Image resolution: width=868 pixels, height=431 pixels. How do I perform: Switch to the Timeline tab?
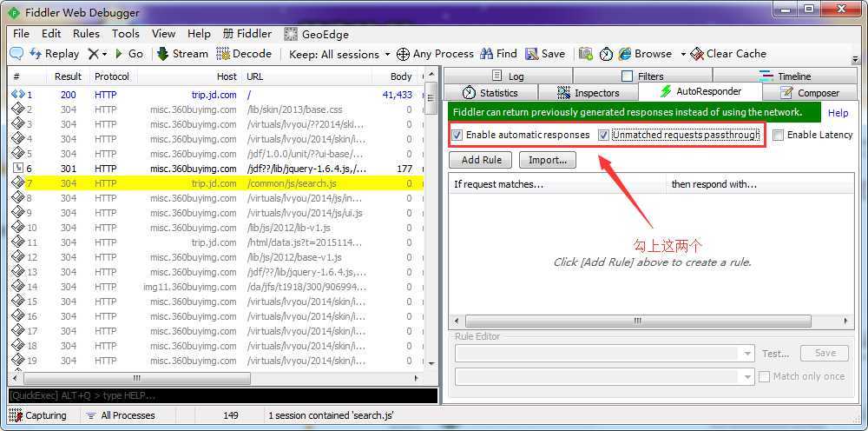coord(785,76)
